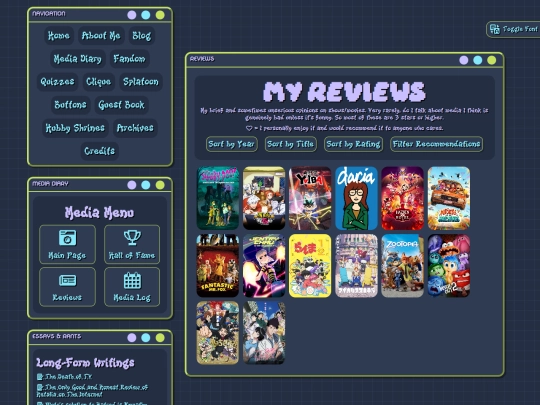Open the Zootopia review poster
This screenshot has height=405, width=540.
coord(403,266)
